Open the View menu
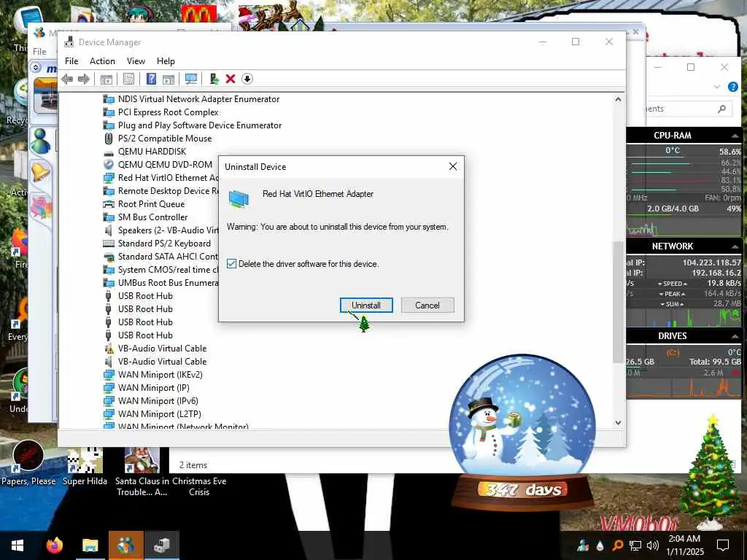Viewport: 747px width, 560px height. pos(136,61)
